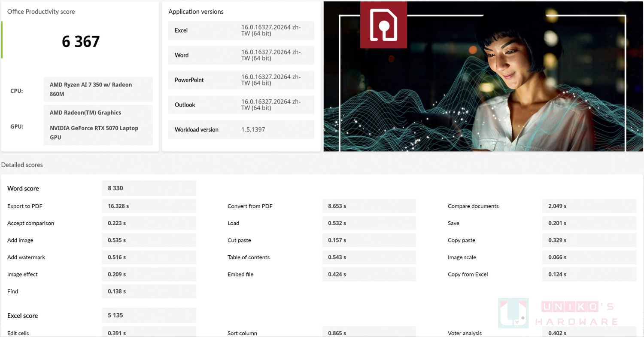Click the Add image value 0.535 s
Screen dimensions: 644x337
(149, 240)
